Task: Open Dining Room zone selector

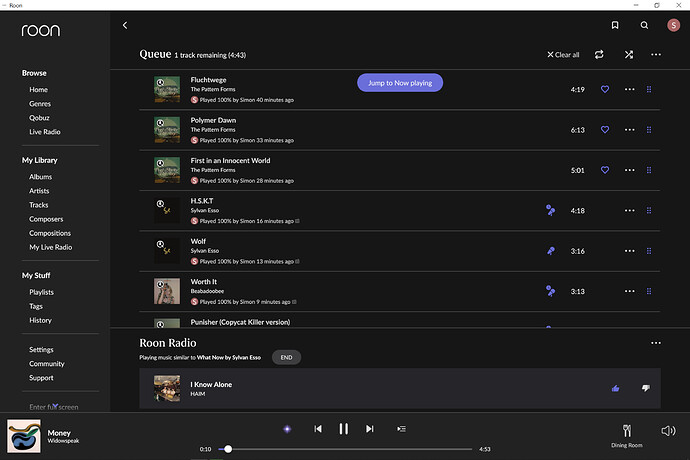Action: pos(629,432)
